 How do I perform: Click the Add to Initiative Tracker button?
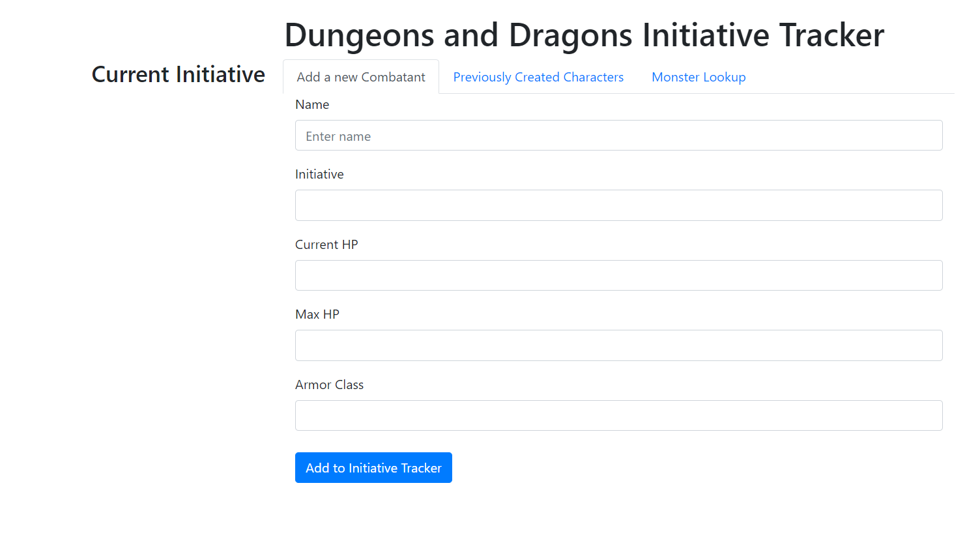(x=373, y=467)
